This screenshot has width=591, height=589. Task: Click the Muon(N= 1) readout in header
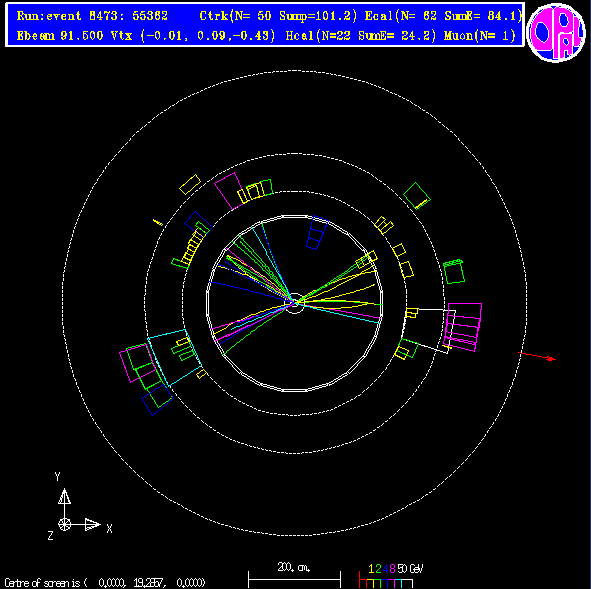480,35
